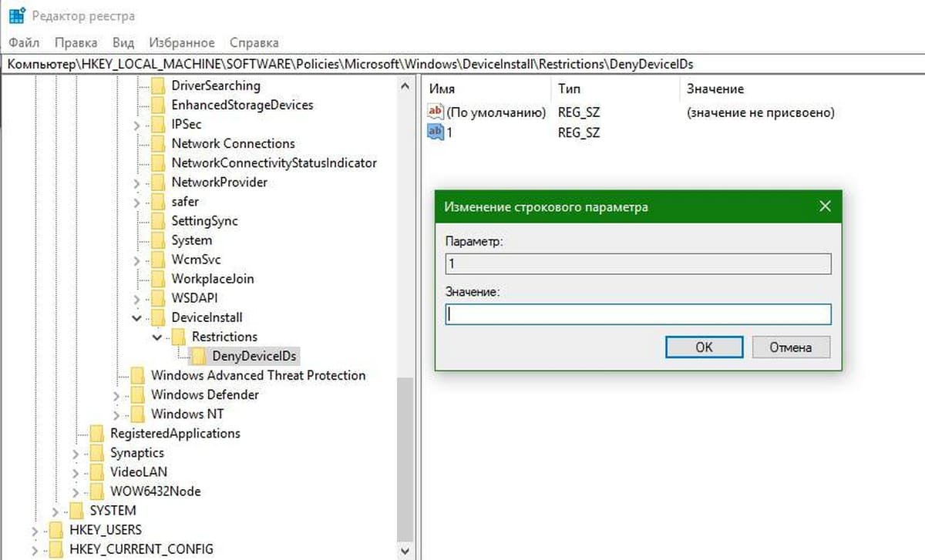This screenshot has width=925, height=560.
Task: Select the EnhancedStorageDevices folder icon
Action: point(158,105)
